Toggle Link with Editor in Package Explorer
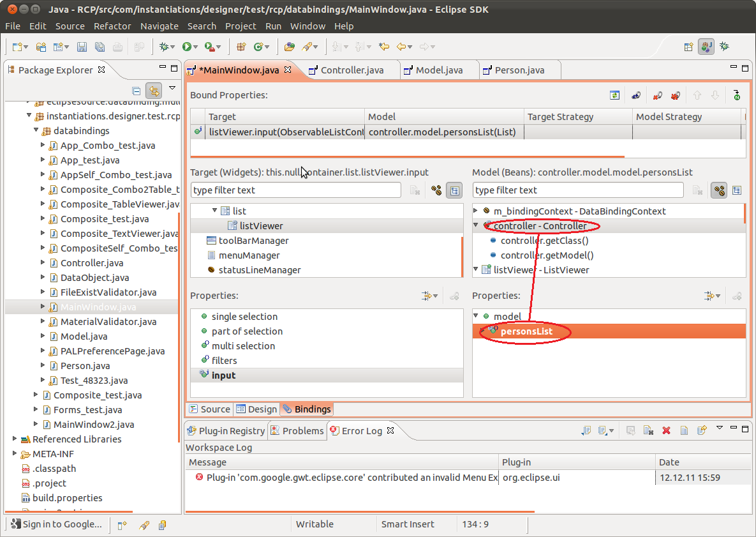The width and height of the screenshot is (756, 537). 154,91
